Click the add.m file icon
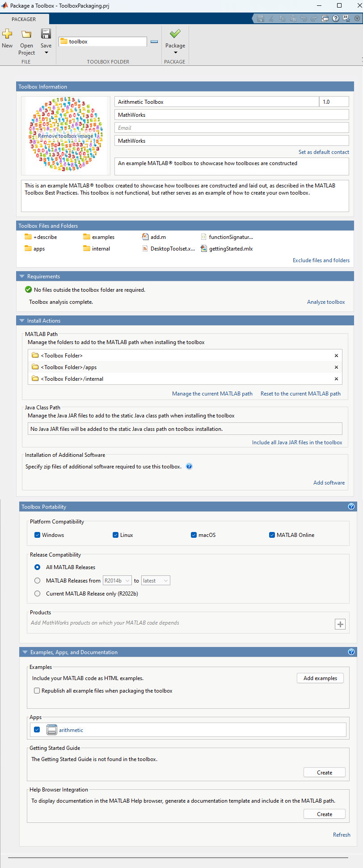 (145, 237)
